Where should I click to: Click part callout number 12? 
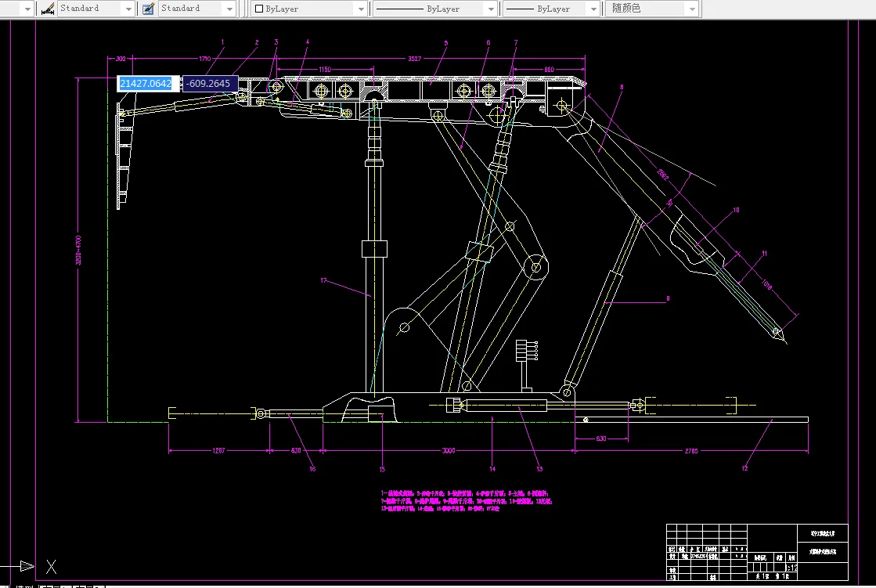click(x=744, y=468)
